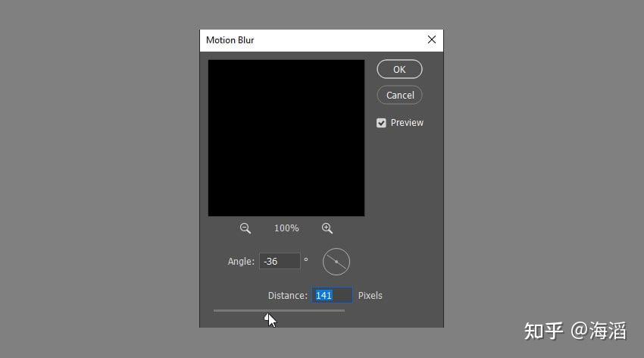Click the Angle input field
644x358 pixels.
pos(280,262)
